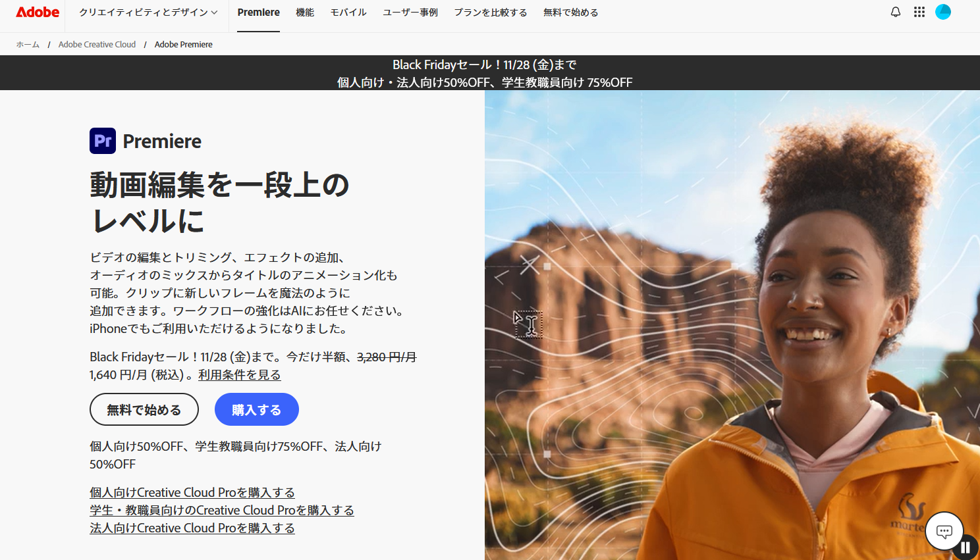Open the notifications bell
Screen dimensions: 980x560
(x=896, y=12)
